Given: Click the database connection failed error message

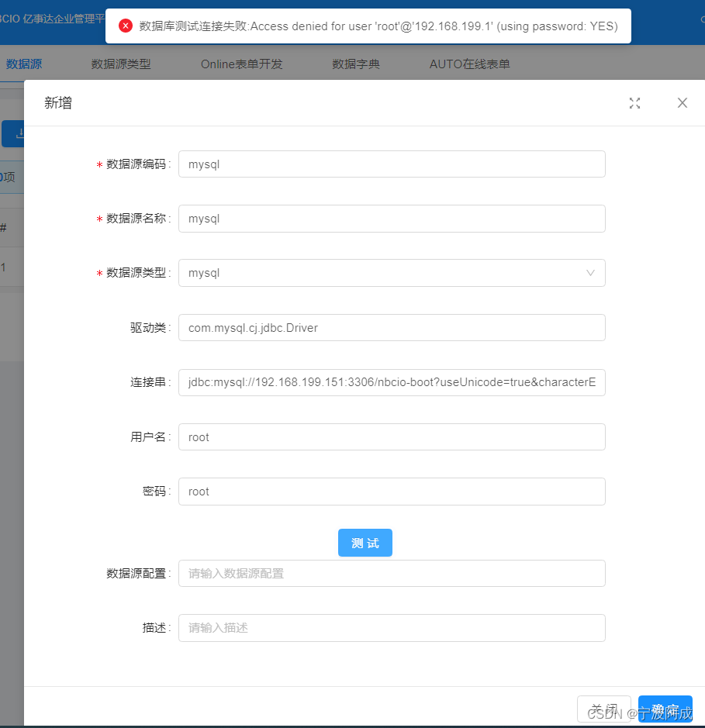Looking at the screenshot, I should [x=378, y=26].
